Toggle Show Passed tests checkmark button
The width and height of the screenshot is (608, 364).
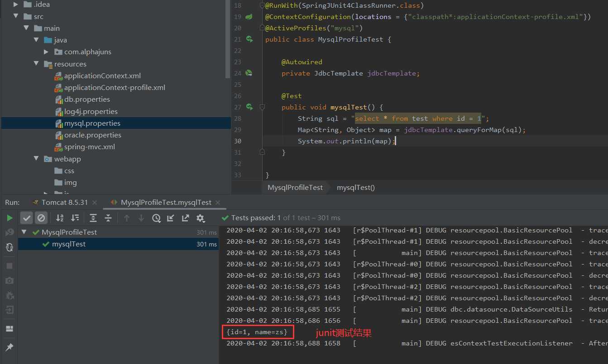click(27, 218)
